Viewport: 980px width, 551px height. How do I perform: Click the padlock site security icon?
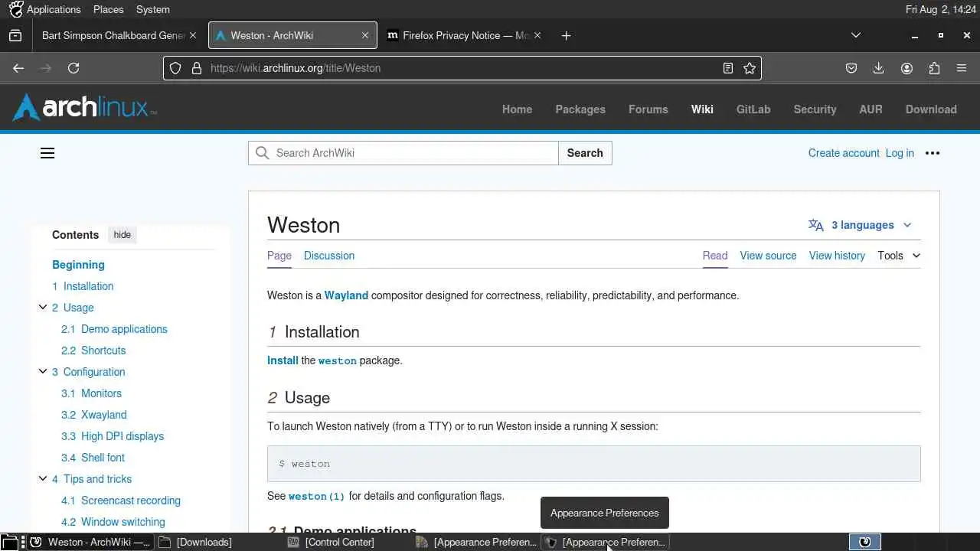tap(196, 68)
